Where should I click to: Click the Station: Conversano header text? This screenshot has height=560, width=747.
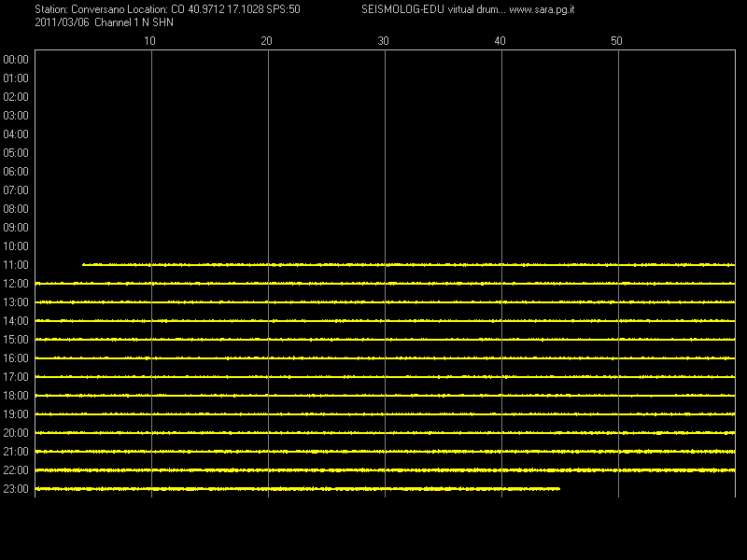79,9
